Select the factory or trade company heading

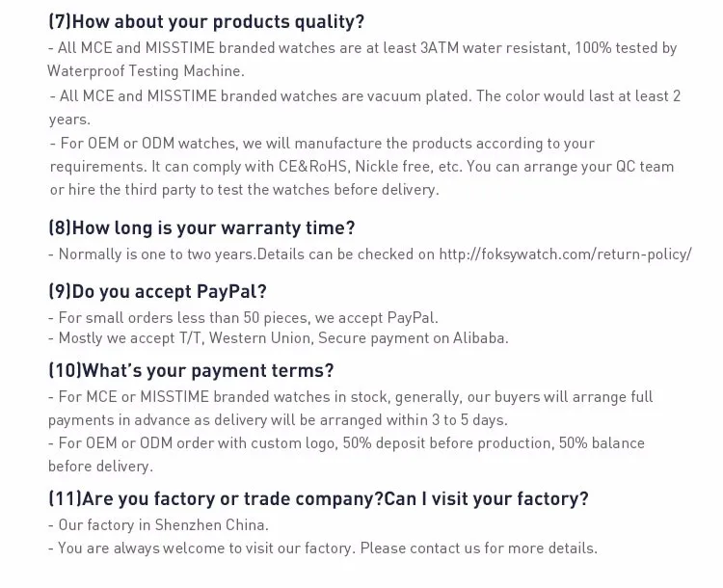[x=319, y=498]
